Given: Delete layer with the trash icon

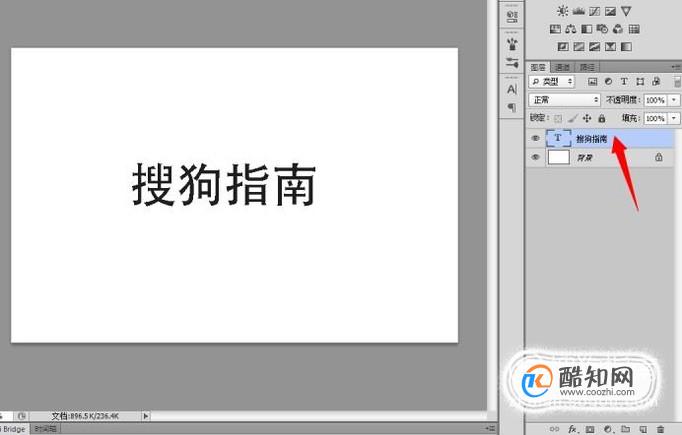Looking at the screenshot, I should click(x=660, y=429).
